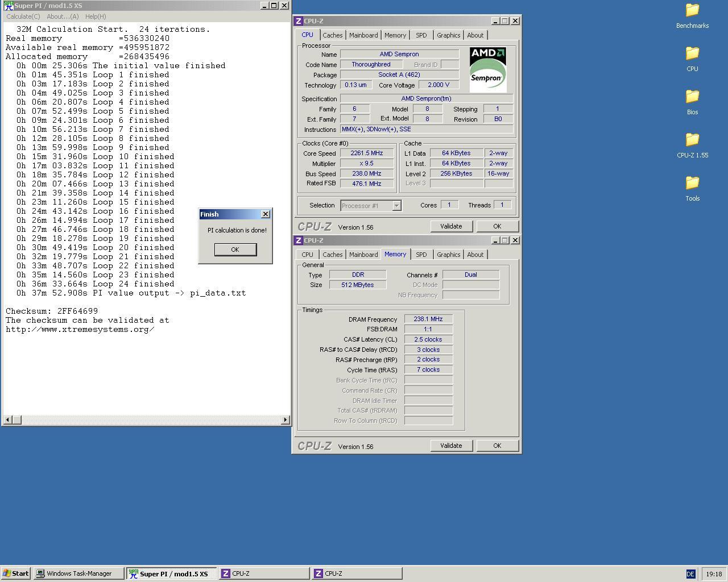Screen dimensions: 728x582
Task: Click OK in lower CPU-Z window
Action: 497,446
